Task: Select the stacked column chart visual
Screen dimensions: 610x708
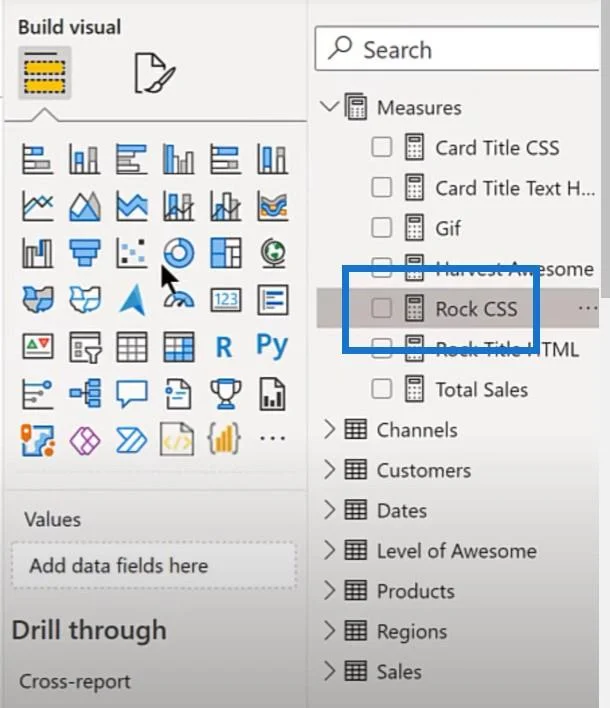Action: coord(84,159)
